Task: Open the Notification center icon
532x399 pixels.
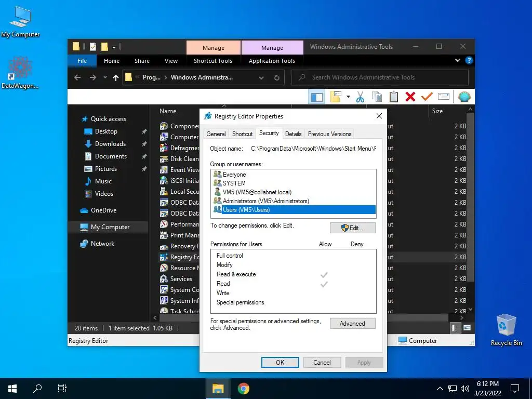Action: (x=515, y=389)
